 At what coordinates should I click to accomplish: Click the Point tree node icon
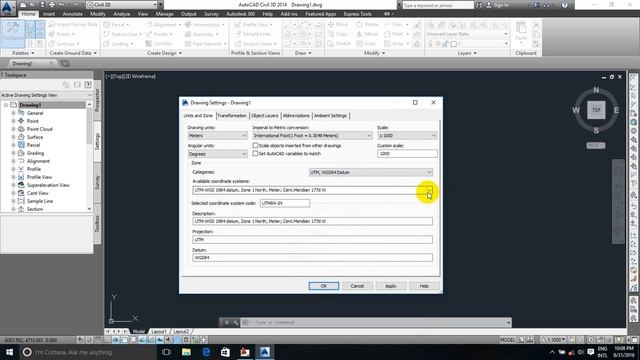point(21,121)
